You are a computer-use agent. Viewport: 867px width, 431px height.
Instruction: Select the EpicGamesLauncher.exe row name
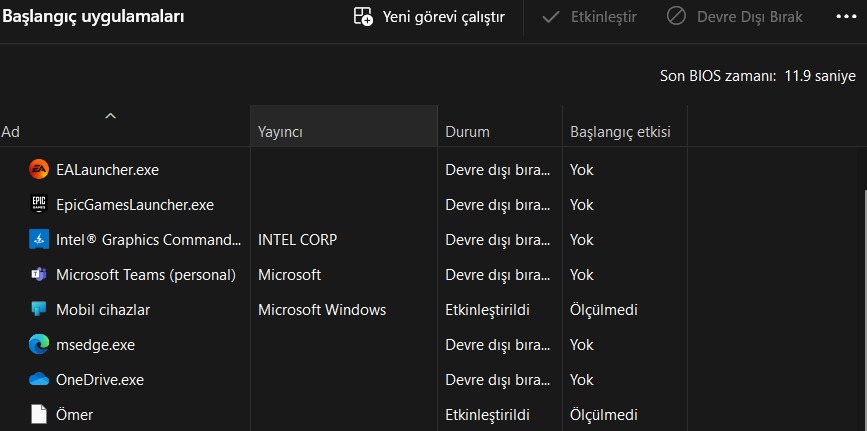(135, 205)
